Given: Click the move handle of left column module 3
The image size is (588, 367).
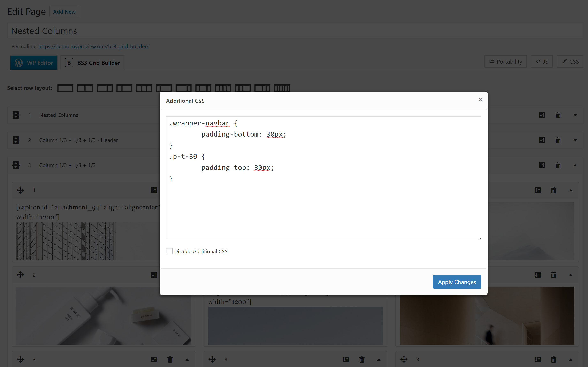Looking at the screenshot, I should click(20, 359).
